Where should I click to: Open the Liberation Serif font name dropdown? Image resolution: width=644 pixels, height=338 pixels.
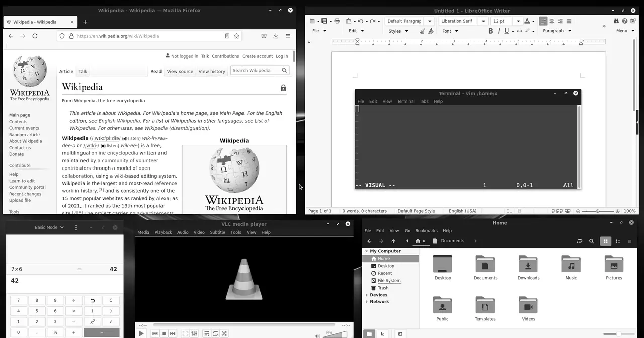[x=484, y=21]
